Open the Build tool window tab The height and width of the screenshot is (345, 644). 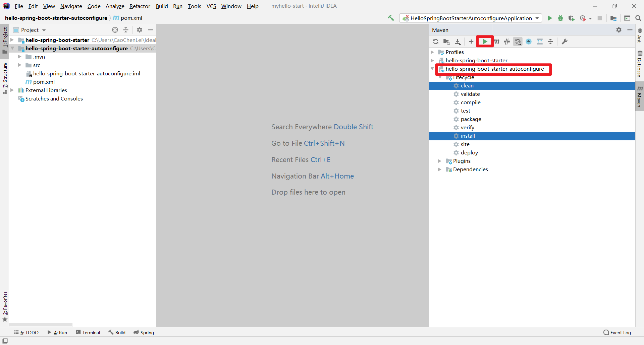[117, 332]
